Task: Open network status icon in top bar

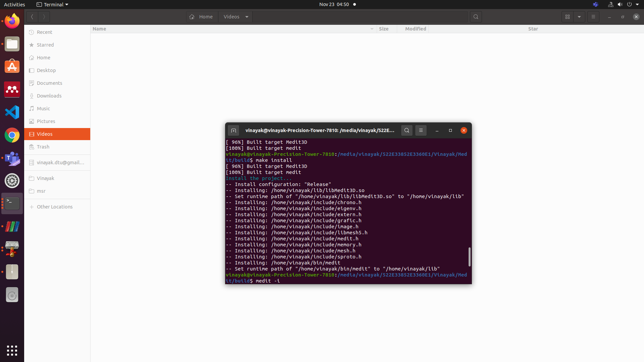Action: (610, 4)
